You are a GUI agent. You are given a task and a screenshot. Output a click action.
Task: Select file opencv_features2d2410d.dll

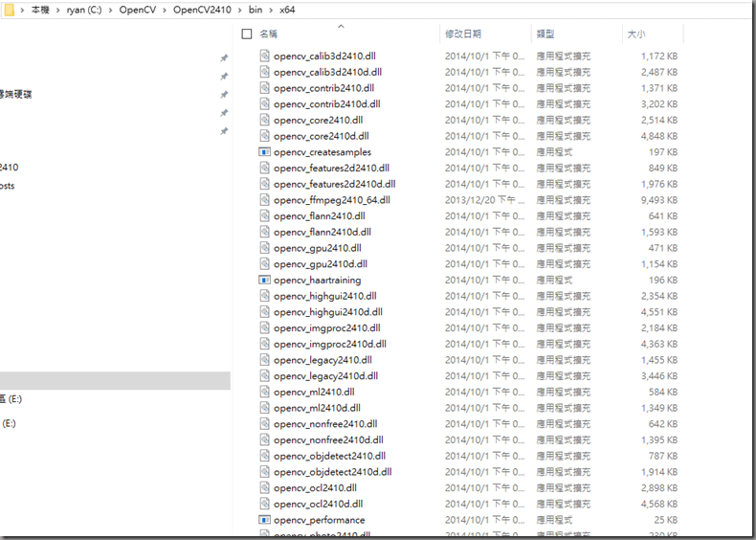[335, 184]
